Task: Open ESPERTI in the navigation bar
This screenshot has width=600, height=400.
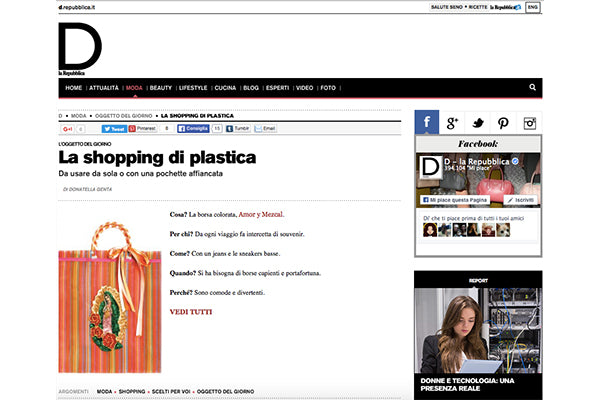Action: pyautogui.click(x=277, y=88)
